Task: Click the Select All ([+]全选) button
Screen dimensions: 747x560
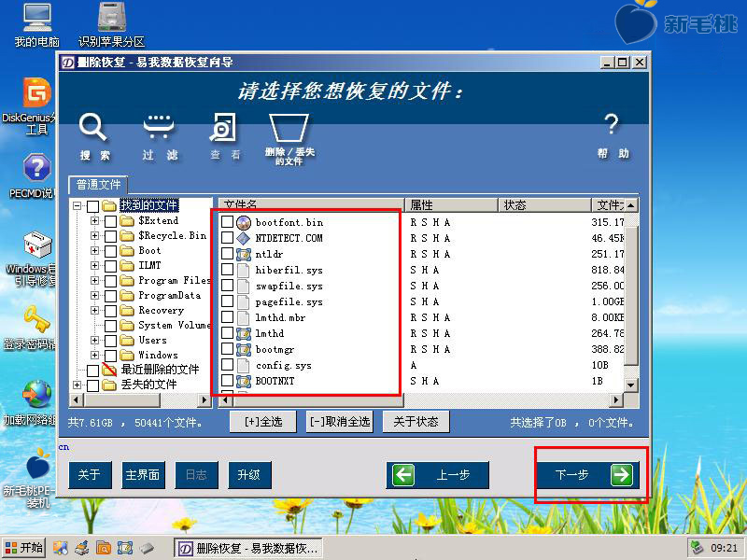Action: tap(263, 422)
